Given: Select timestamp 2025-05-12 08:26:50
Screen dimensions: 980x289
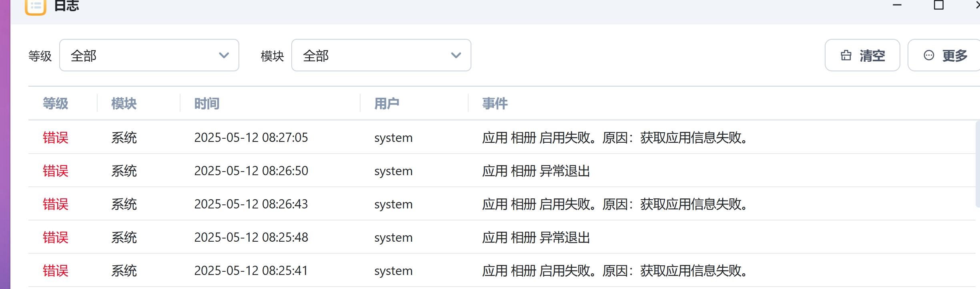Looking at the screenshot, I should pyautogui.click(x=251, y=171).
